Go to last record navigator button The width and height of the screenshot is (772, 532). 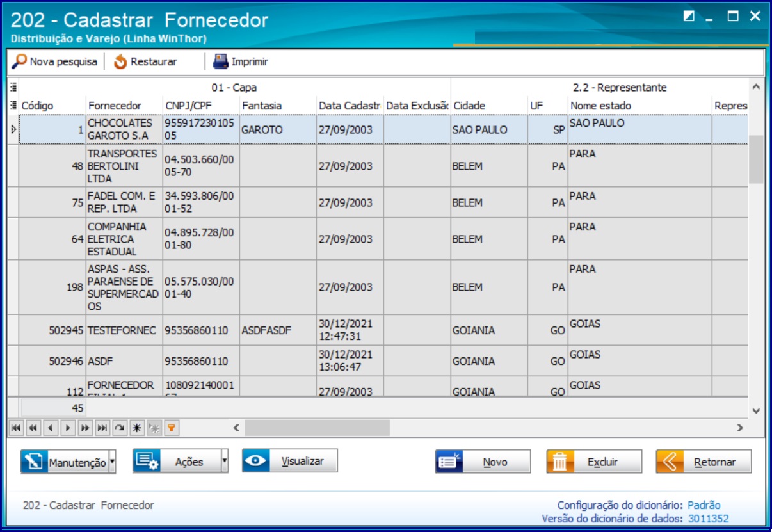click(x=102, y=428)
